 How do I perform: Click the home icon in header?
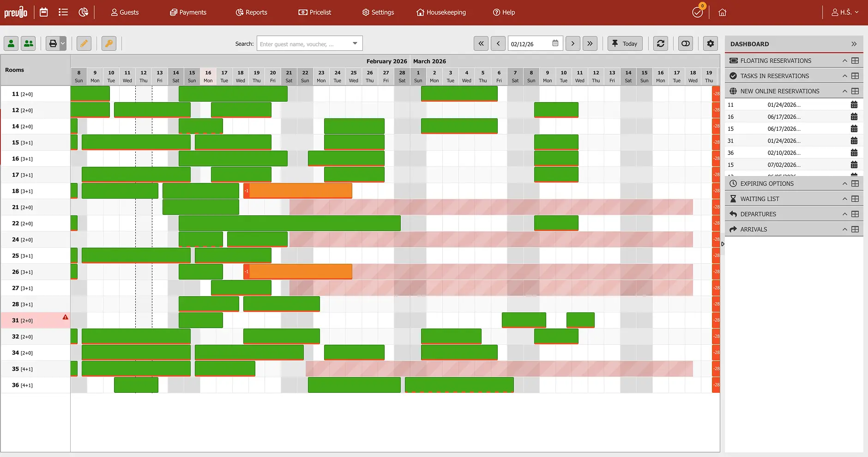tap(723, 12)
